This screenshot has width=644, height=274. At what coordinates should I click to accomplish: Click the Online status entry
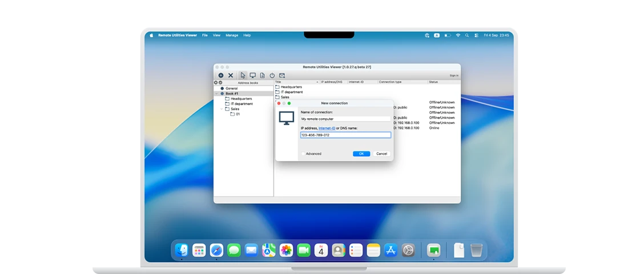click(434, 128)
